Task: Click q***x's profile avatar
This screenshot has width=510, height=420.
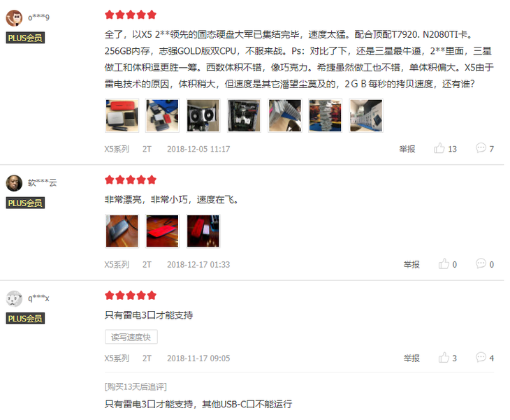Action: [x=14, y=298]
